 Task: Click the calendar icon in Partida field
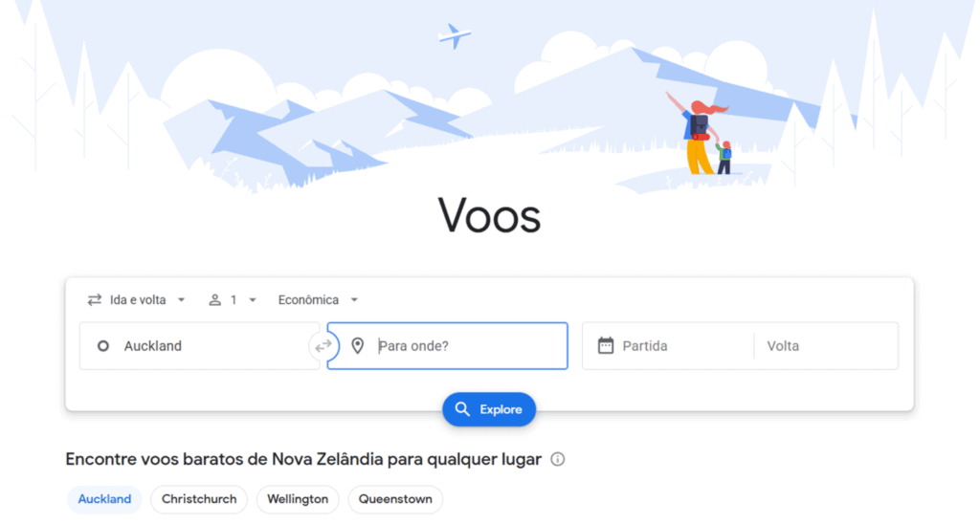[606, 345]
